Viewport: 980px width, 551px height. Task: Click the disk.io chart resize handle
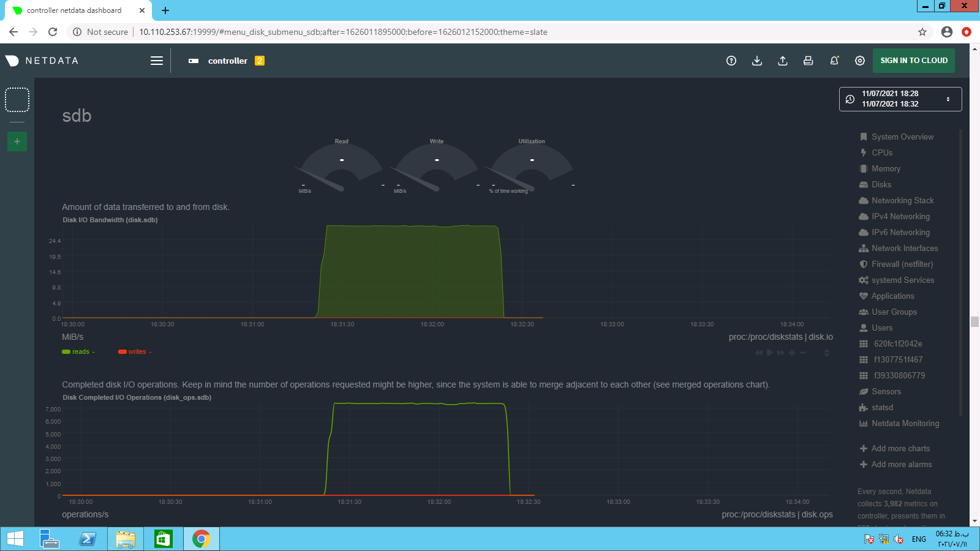(826, 353)
